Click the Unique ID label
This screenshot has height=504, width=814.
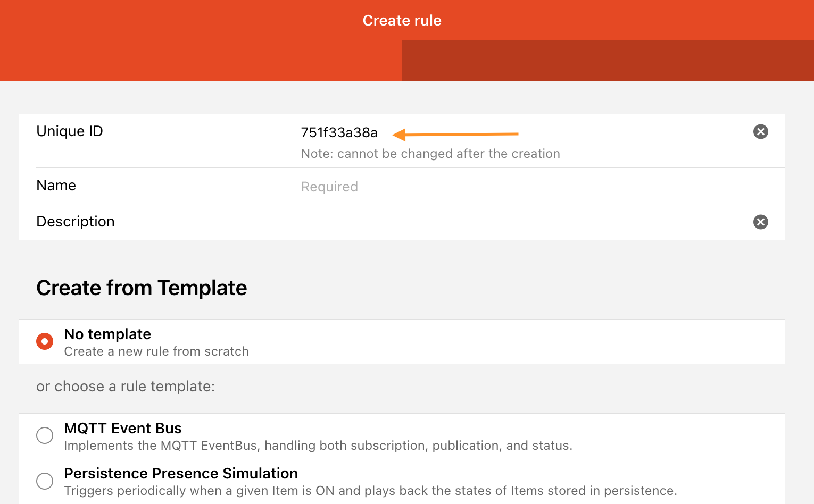(70, 131)
